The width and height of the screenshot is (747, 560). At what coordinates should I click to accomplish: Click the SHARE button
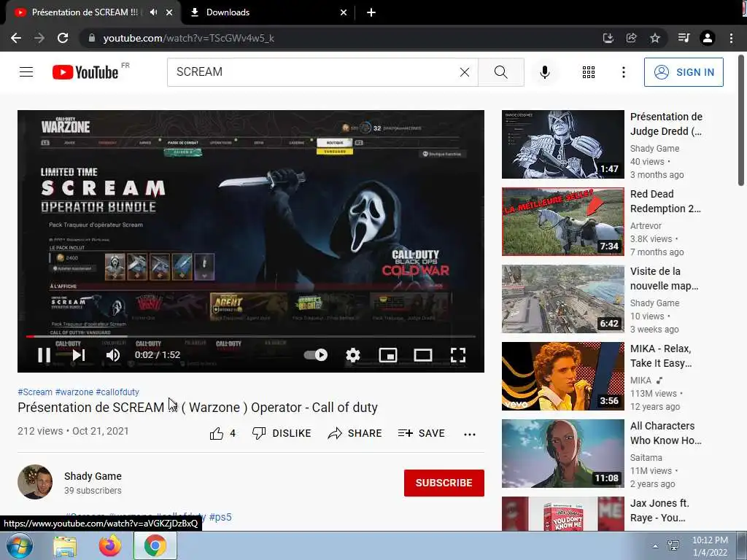pyautogui.click(x=355, y=433)
